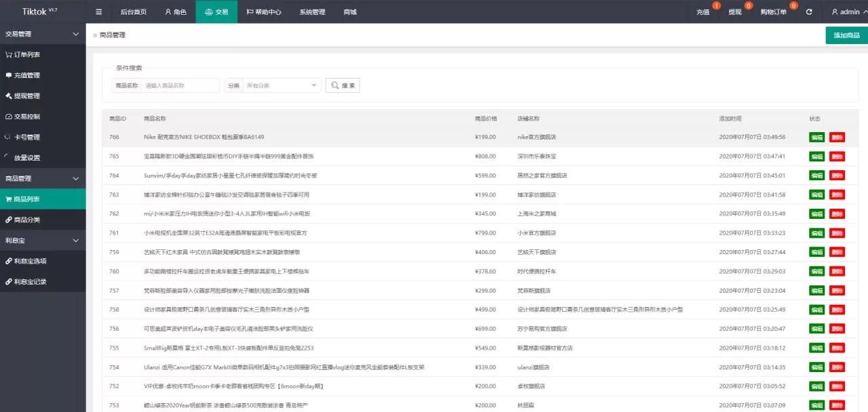This screenshot has height=412, width=868.
Task: Expand the admin user menu
Action: (849, 12)
